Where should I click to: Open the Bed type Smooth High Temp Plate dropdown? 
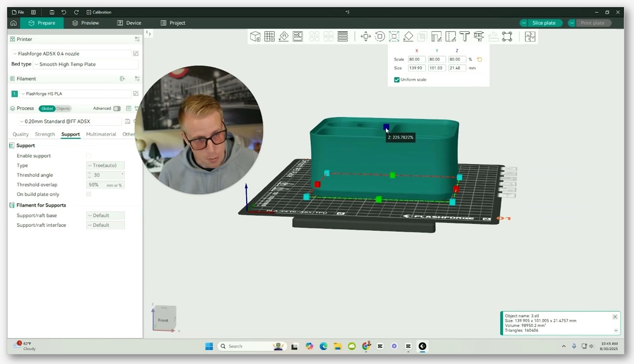86,64
